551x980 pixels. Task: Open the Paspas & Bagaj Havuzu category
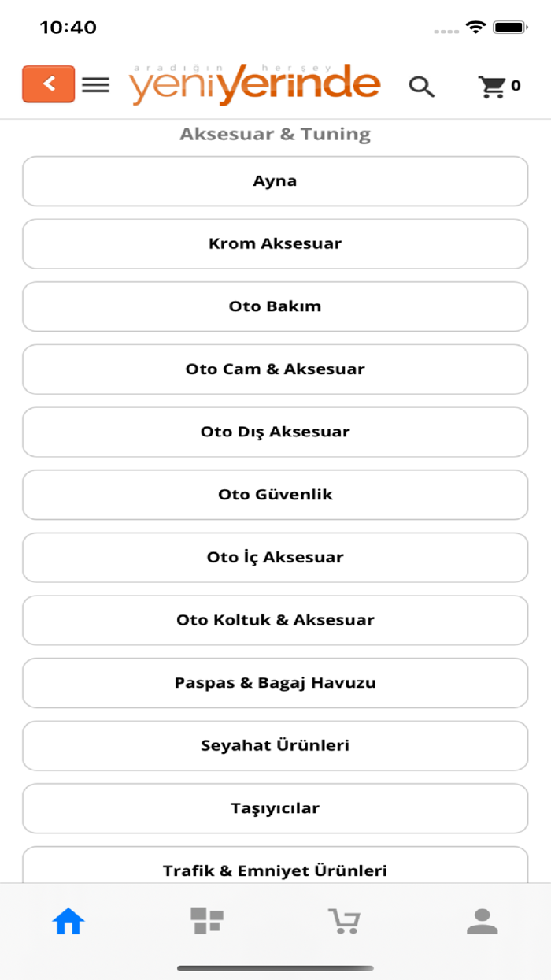275,682
